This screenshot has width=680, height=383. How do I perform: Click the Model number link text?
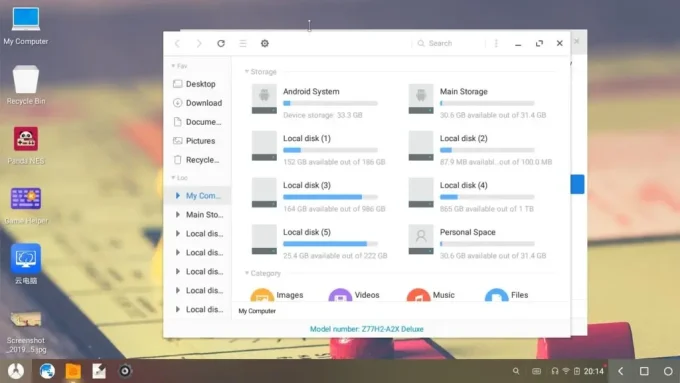[x=366, y=329]
